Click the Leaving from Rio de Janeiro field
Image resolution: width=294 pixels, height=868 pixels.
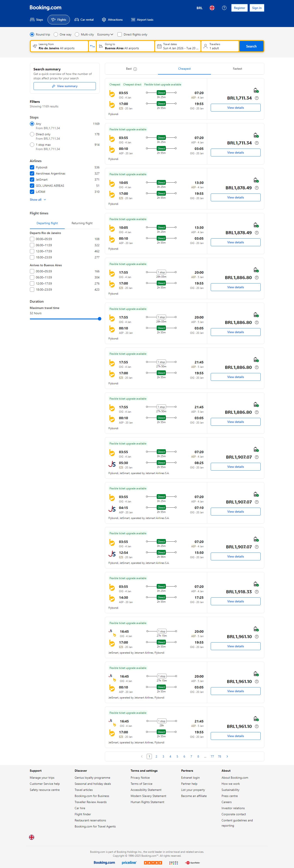[59, 46]
